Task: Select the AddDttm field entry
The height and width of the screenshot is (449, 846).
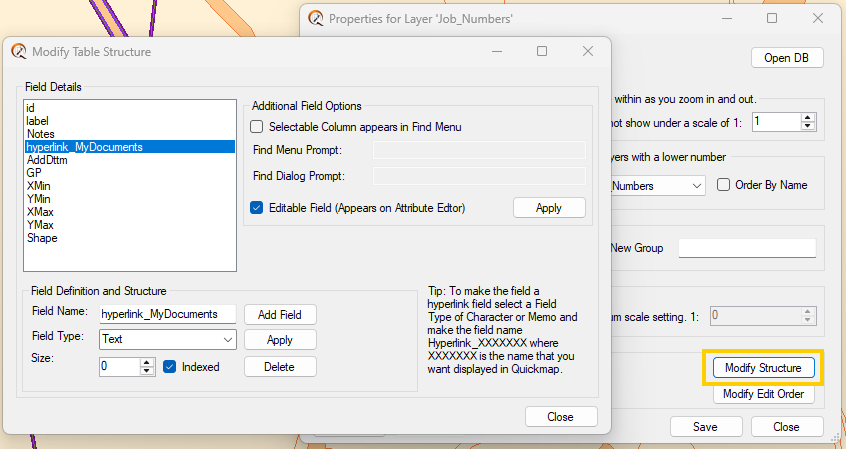Action: point(47,160)
